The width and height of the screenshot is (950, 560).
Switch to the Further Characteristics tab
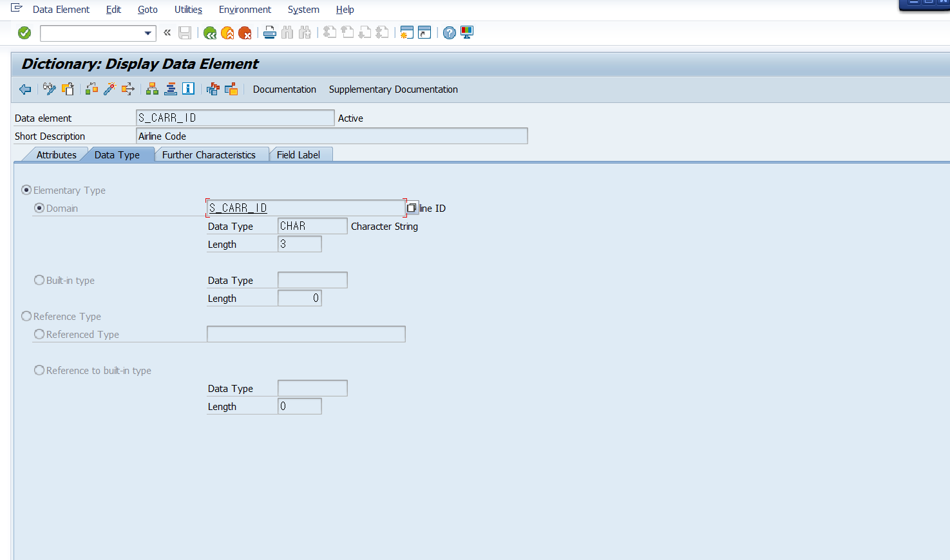(209, 154)
